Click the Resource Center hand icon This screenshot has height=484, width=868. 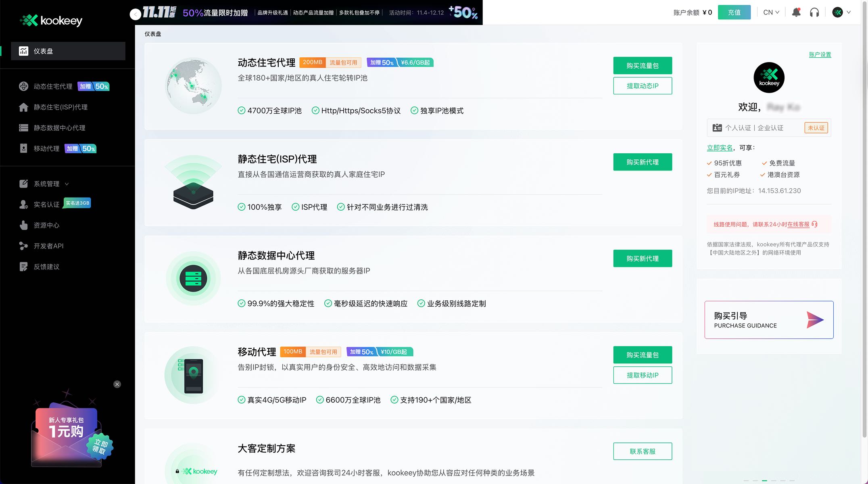pos(23,225)
